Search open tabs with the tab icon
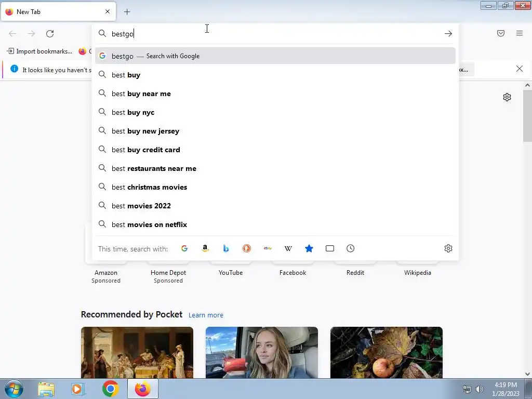The width and height of the screenshot is (532, 399). click(330, 248)
